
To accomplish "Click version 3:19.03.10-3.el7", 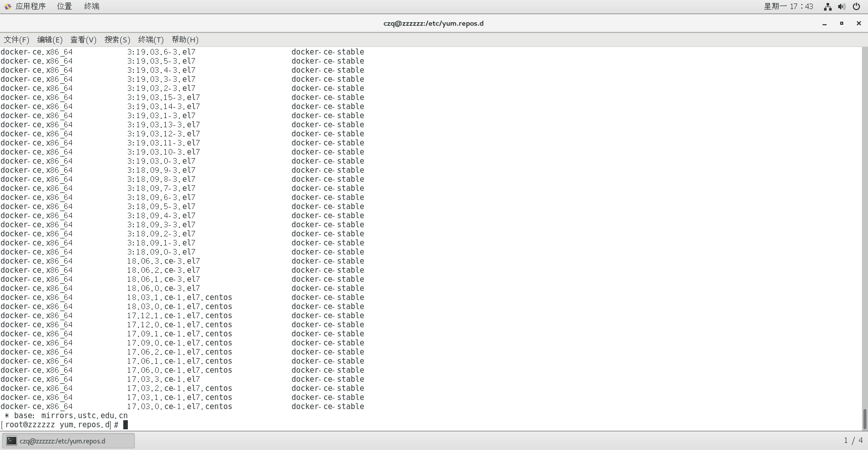I will tap(163, 152).
